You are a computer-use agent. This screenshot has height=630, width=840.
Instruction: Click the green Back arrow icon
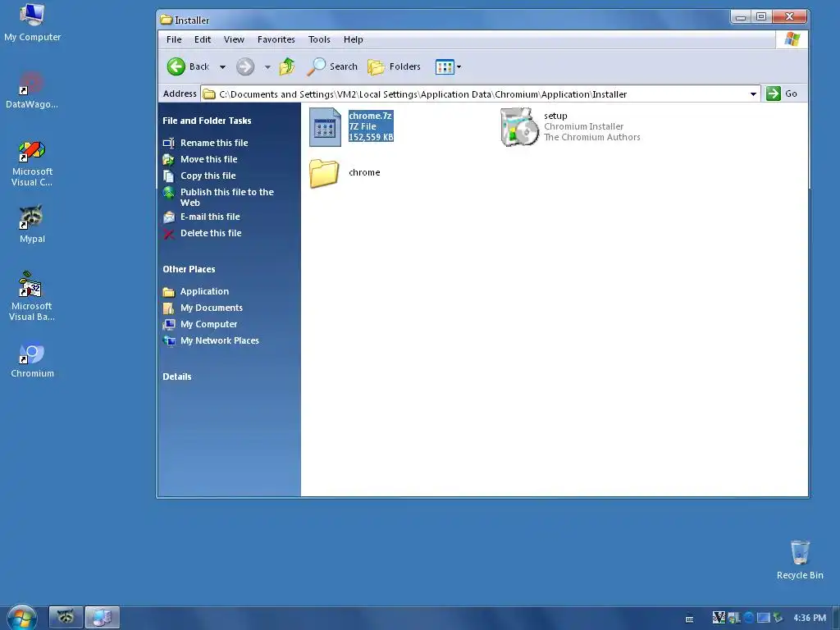point(176,67)
